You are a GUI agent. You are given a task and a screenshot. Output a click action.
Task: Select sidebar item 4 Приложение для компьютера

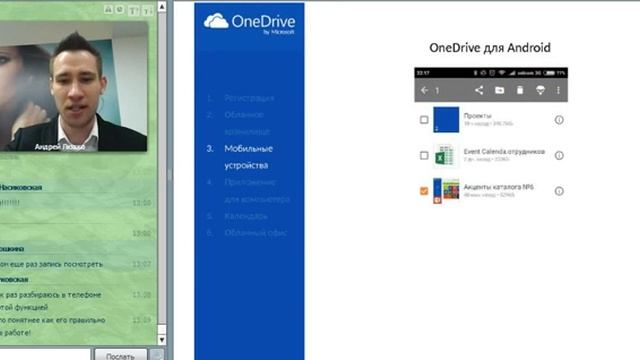(248, 191)
